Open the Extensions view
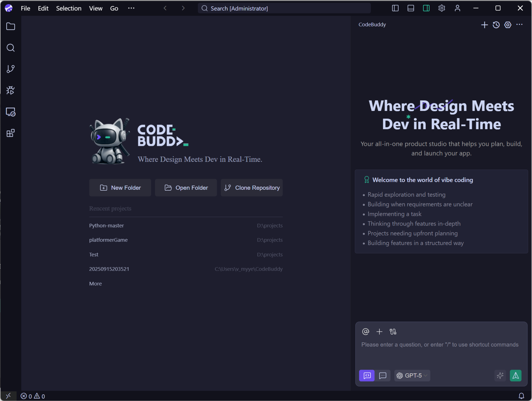 [10, 133]
